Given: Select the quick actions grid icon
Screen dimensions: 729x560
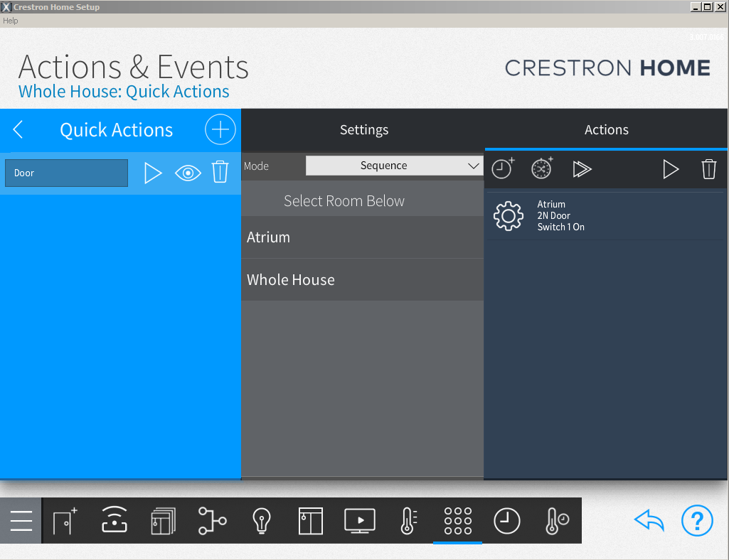Looking at the screenshot, I should 457,520.
